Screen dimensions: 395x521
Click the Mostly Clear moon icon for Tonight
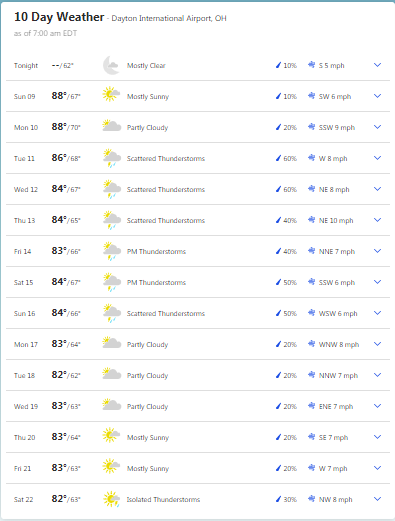[x=111, y=65]
